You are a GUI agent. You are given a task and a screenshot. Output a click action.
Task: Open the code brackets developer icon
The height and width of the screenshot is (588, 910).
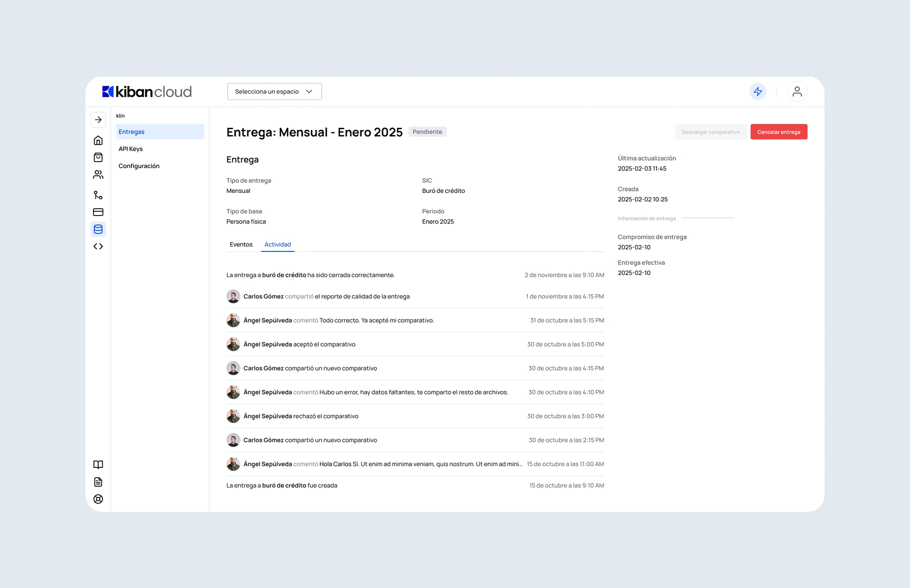click(98, 246)
